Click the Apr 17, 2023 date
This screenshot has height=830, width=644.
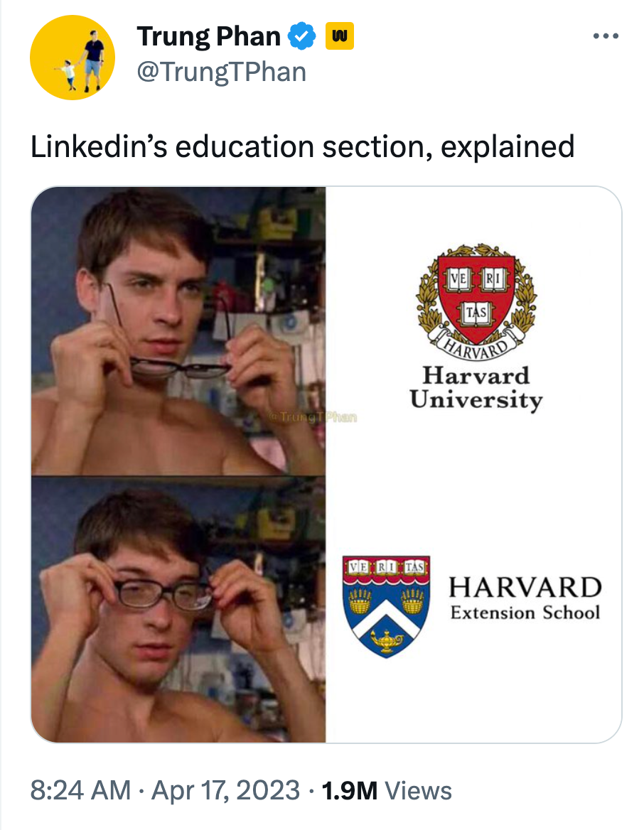pyautogui.click(x=225, y=790)
